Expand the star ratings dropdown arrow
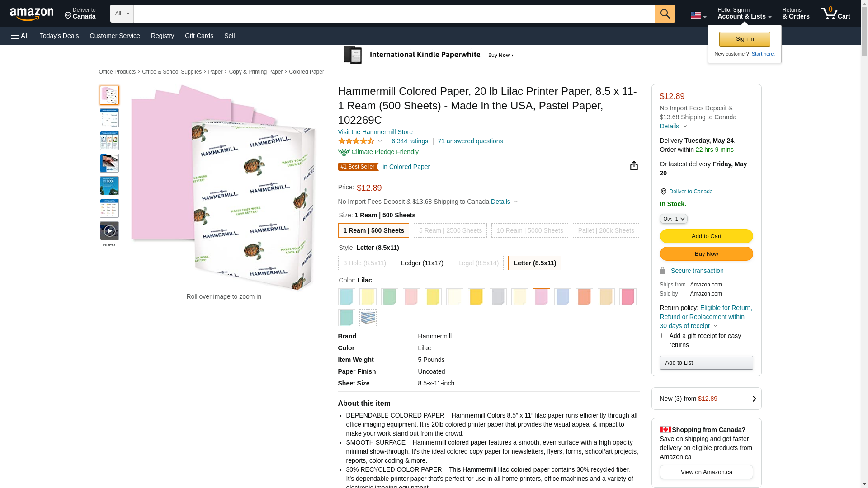Viewport: 868px width, 488px height. tap(380, 141)
